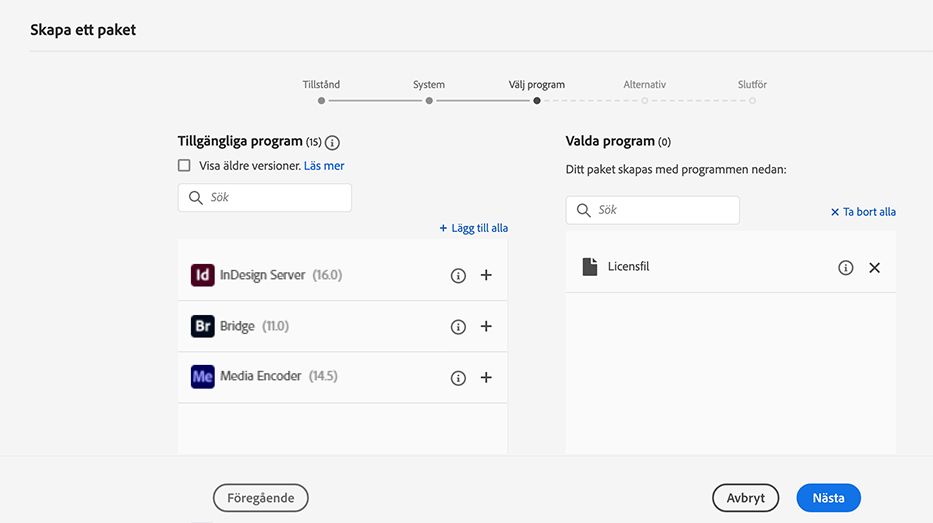933x523 pixels.
Task: Show info for Bridge
Action: pos(458,326)
